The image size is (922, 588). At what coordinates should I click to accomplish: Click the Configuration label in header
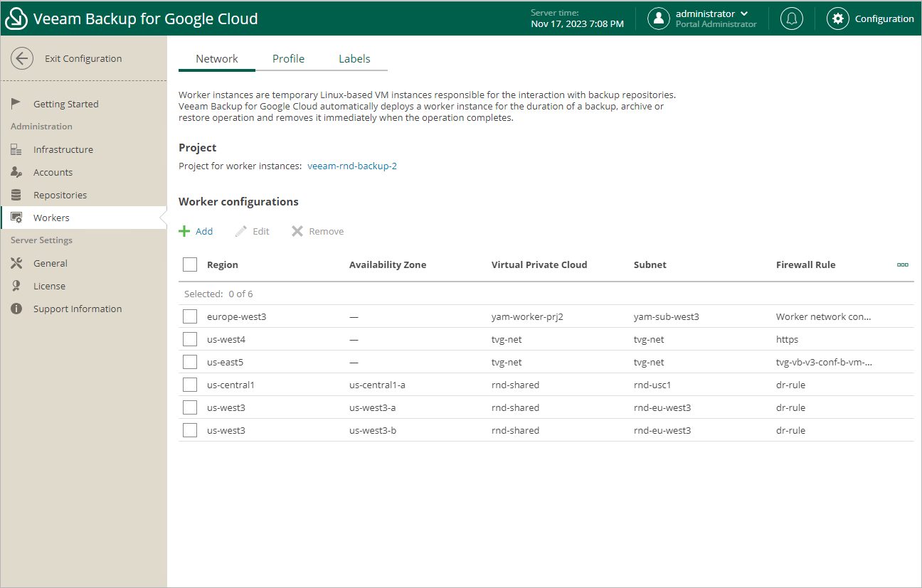pos(884,19)
